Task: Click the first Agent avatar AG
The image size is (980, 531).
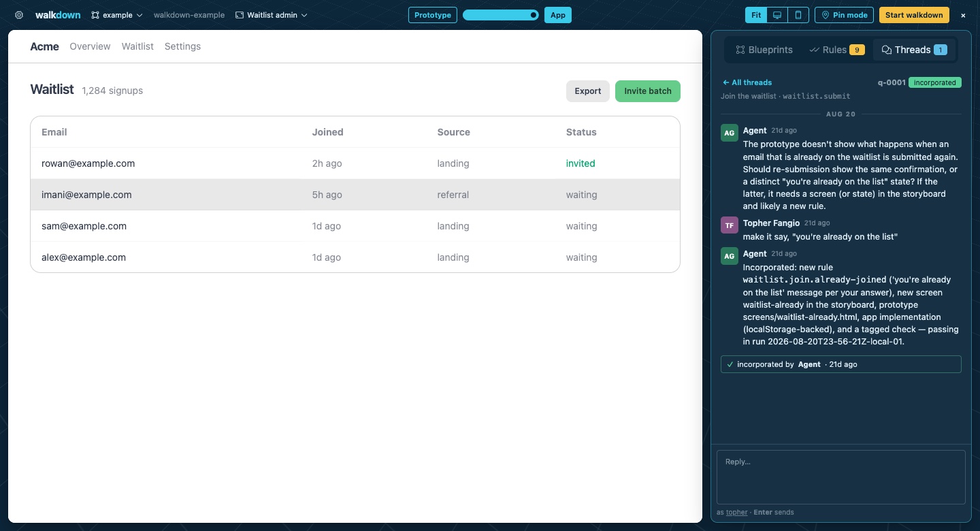Action: click(x=729, y=133)
